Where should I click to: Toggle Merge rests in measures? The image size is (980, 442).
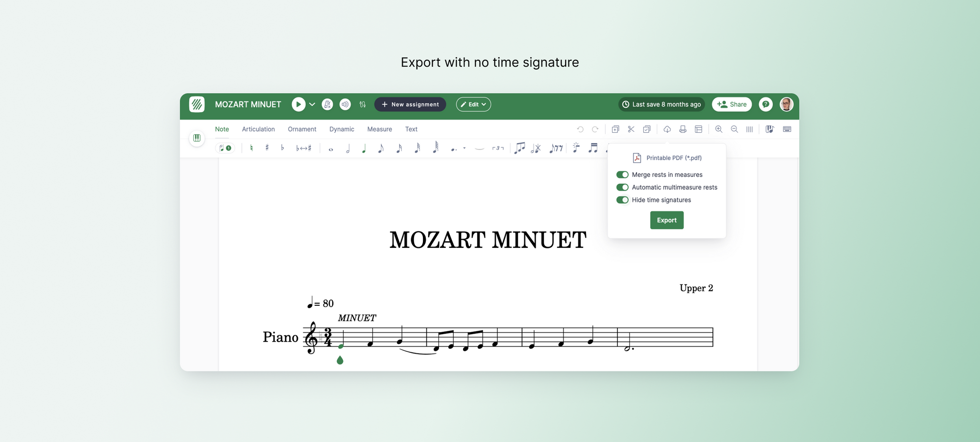(x=622, y=175)
